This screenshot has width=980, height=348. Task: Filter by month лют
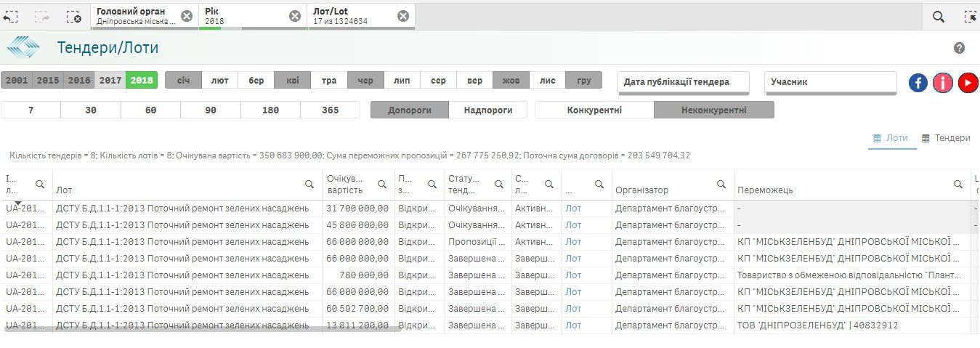tap(219, 81)
